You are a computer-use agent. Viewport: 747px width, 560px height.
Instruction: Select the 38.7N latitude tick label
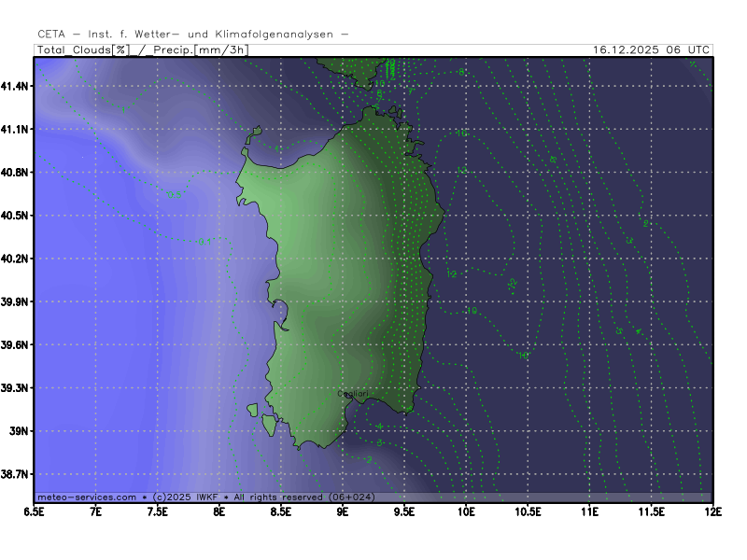coord(17,475)
